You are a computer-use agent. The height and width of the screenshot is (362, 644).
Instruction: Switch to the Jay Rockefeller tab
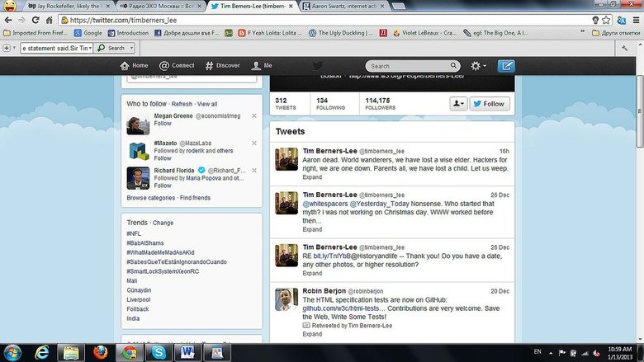click(67, 6)
